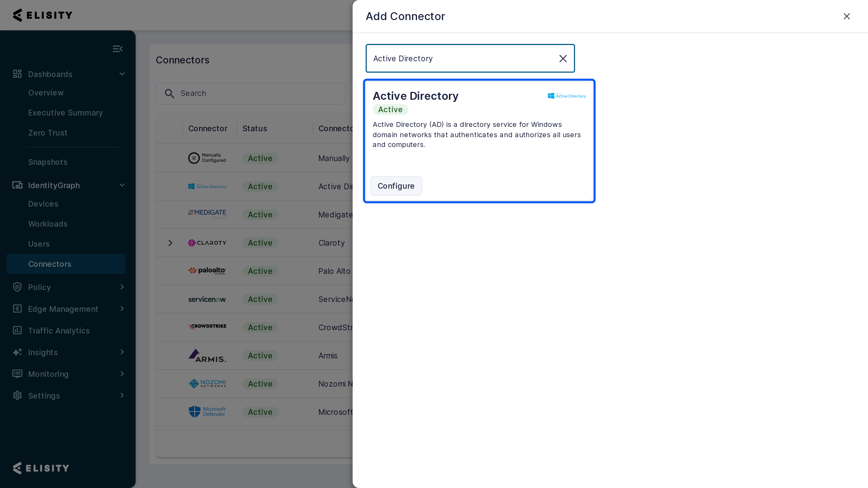
Task: Click the Policy shield icon
Action: tap(17, 287)
